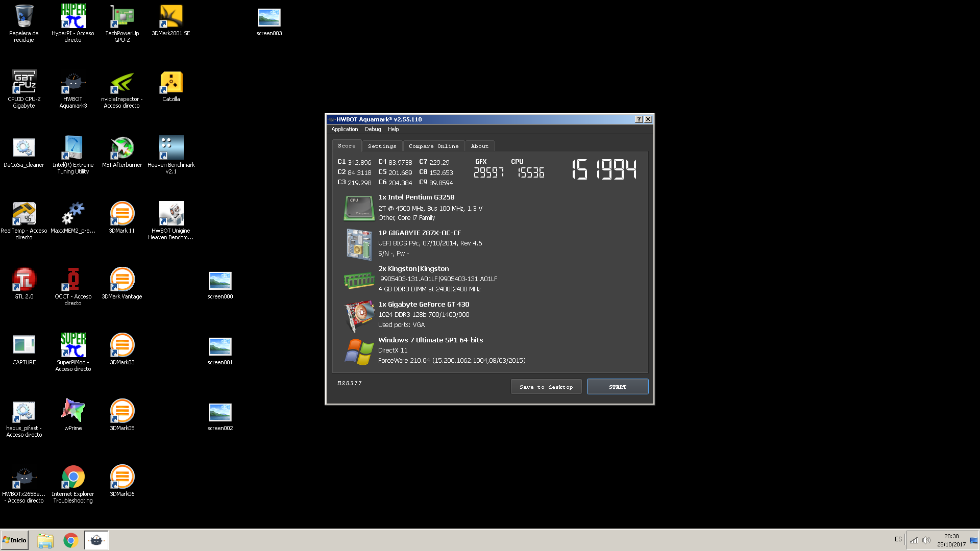
Task: Open Chrome from the taskbar
Action: coord(71,540)
